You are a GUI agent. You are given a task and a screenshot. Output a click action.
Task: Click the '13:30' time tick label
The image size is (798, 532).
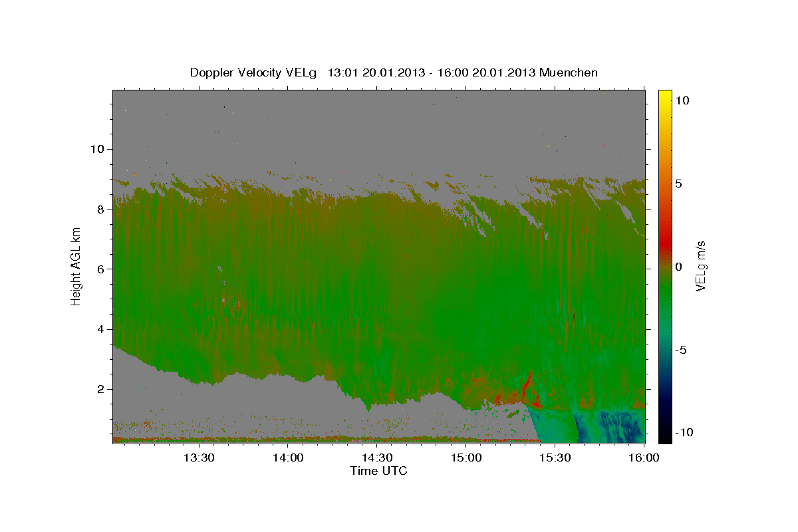pos(198,458)
